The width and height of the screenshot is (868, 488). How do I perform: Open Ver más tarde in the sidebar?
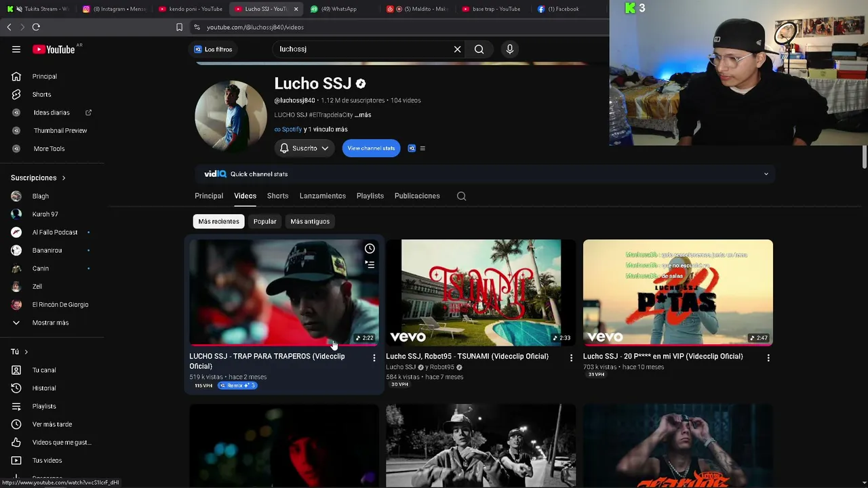click(x=52, y=424)
